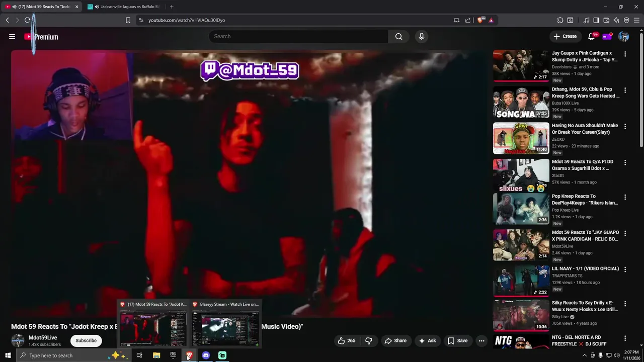Subscribe to Mdot59Live channel

(x=86, y=341)
